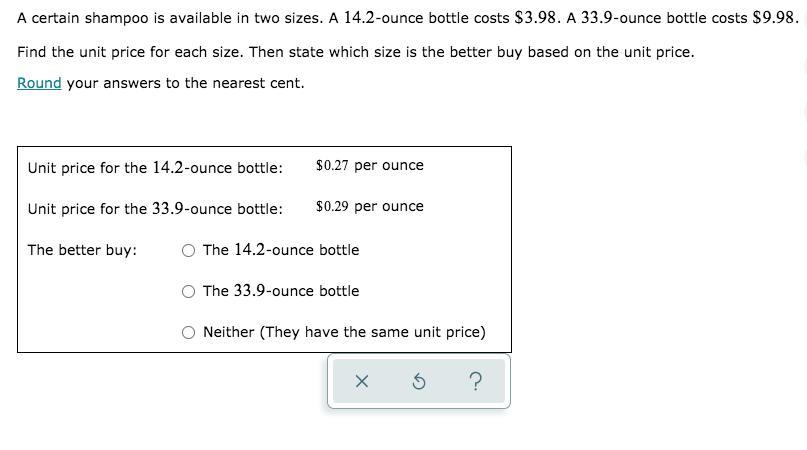Click the $0.29 unit price field

[332, 207]
